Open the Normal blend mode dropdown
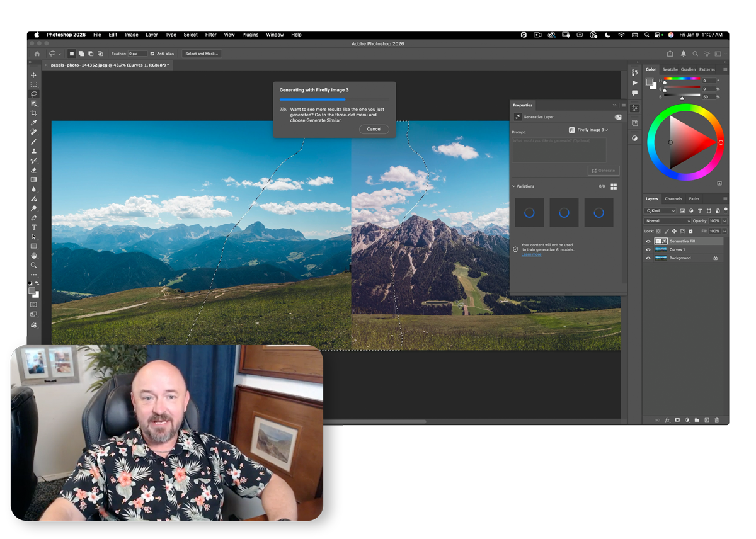 click(668, 221)
